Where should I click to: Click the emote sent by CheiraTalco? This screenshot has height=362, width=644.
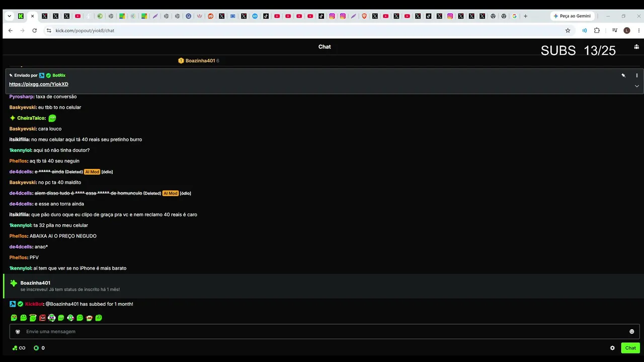click(52, 118)
